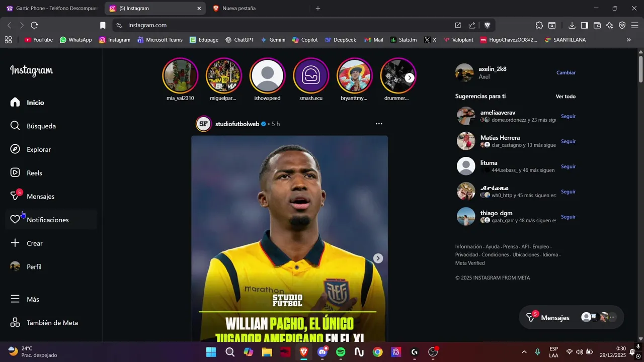
Task: Follow lituma
Action: [x=568, y=166]
